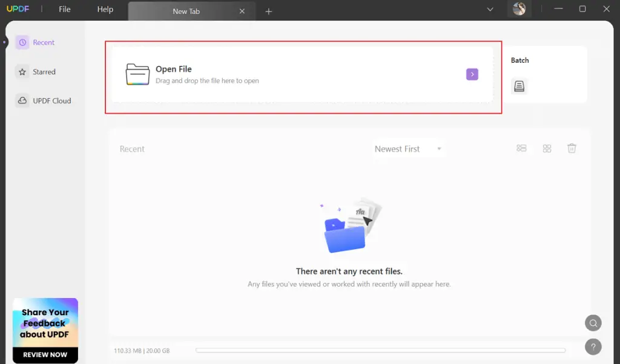This screenshot has height=364, width=620.
Task: Clear recent files with trash icon
Action: click(572, 148)
